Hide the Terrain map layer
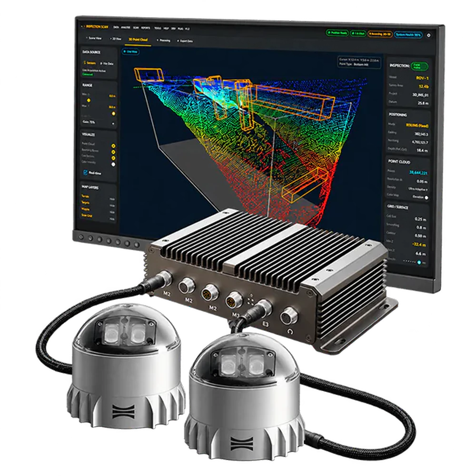476x476 pixels. 112,199
